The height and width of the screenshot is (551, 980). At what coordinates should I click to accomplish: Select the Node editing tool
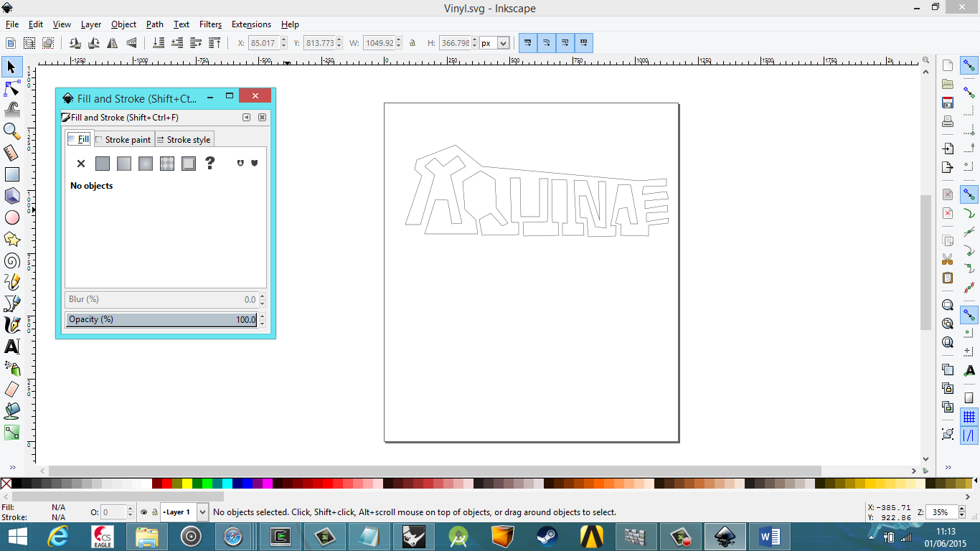point(12,88)
